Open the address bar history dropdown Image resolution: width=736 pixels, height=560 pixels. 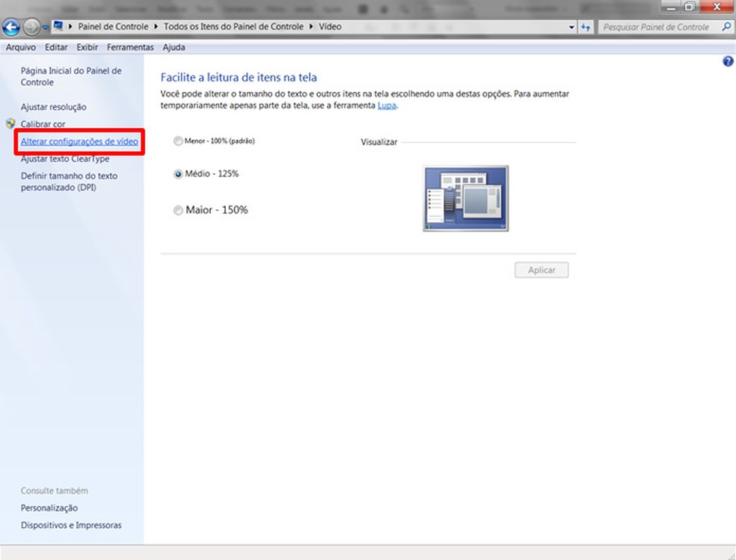(571, 27)
